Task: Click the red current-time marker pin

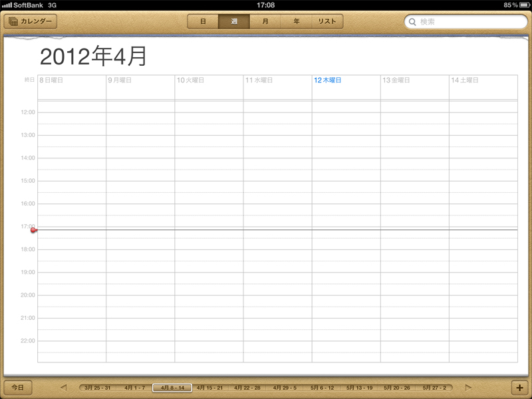Action: 33,230
